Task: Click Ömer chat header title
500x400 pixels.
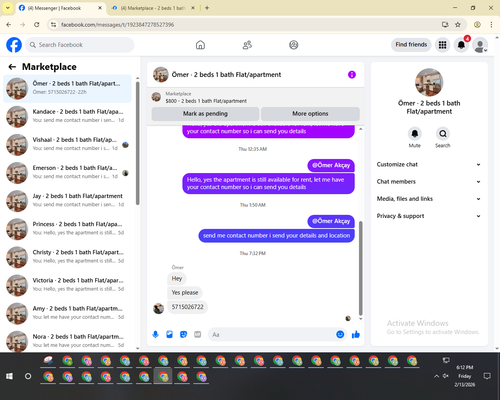Action: point(226,75)
